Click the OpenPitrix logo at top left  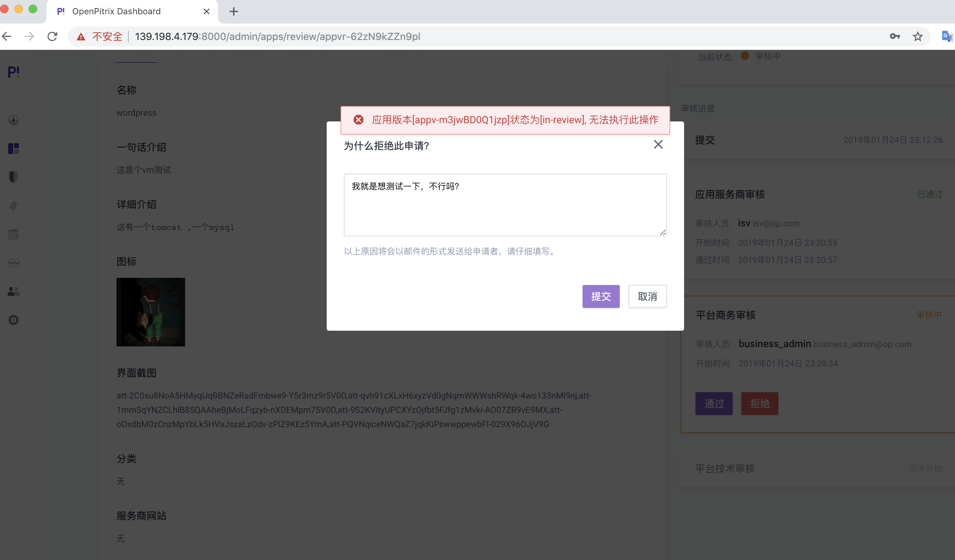tap(13, 72)
